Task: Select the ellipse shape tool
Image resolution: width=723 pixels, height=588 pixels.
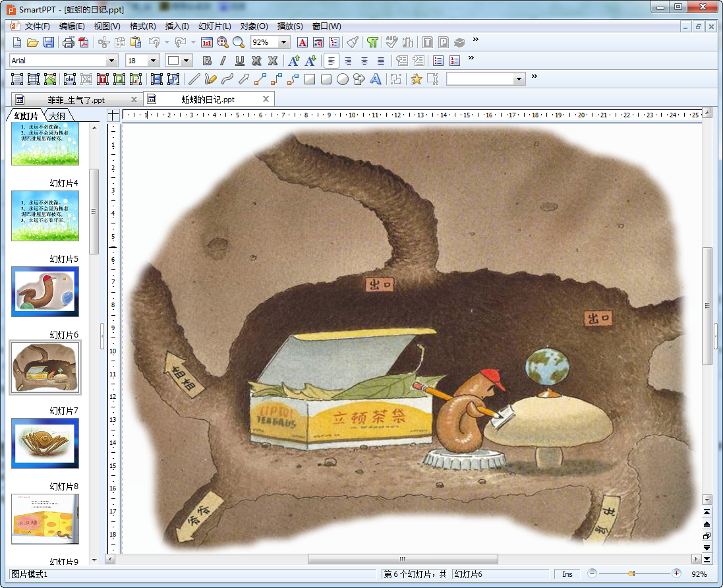Action: tap(343, 79)
